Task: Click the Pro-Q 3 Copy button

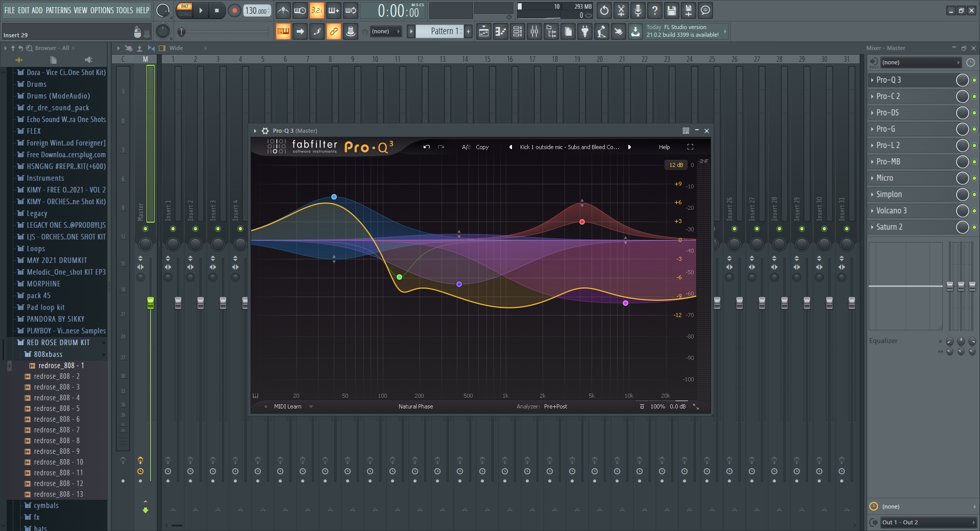Action: (x=482, y=147)
